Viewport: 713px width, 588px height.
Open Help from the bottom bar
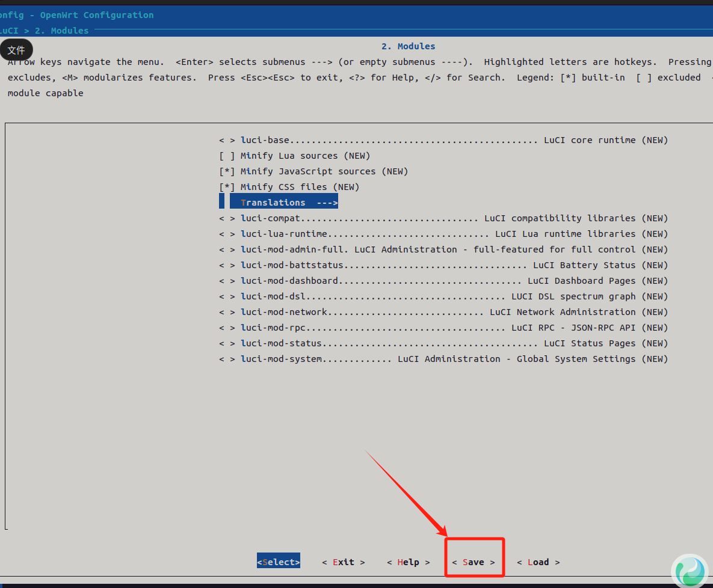click(x=409, y=562)
